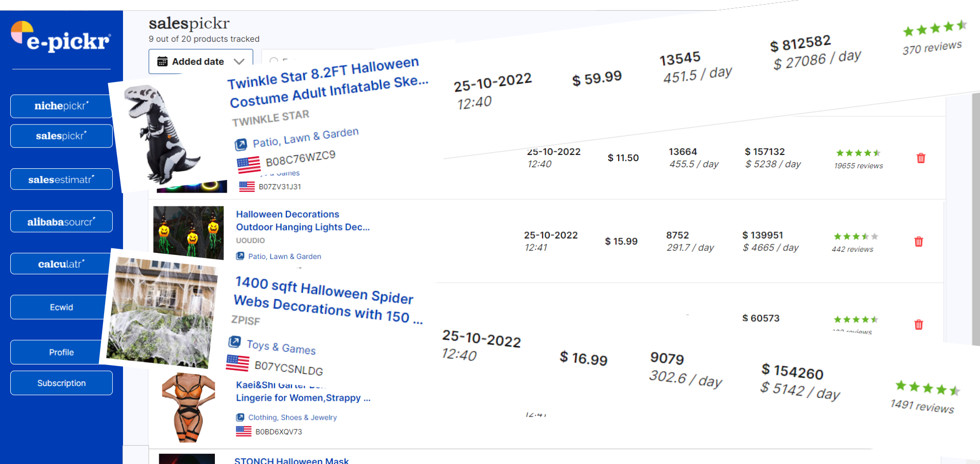Screen dimensions: 980x464
Task: Click trash icon for Halloween Decorations lights
Action: pyautogui.click(x=919, y=242)
